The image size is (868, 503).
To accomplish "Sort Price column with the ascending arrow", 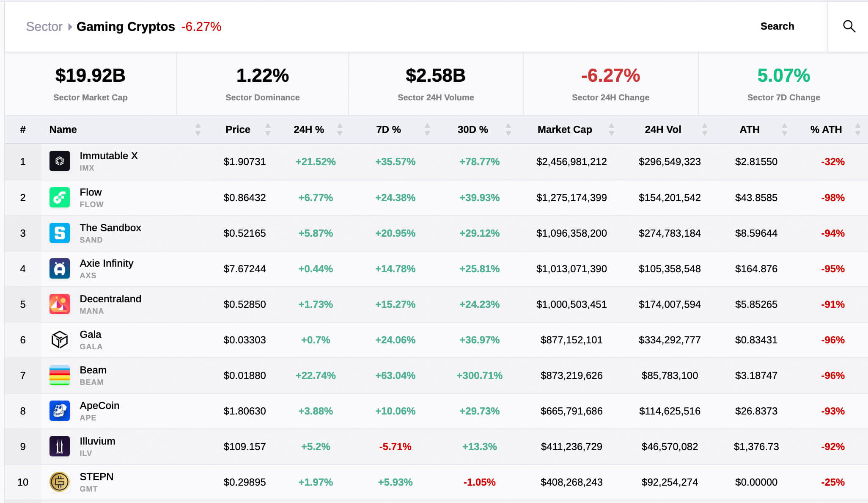I will click(268, 126).
